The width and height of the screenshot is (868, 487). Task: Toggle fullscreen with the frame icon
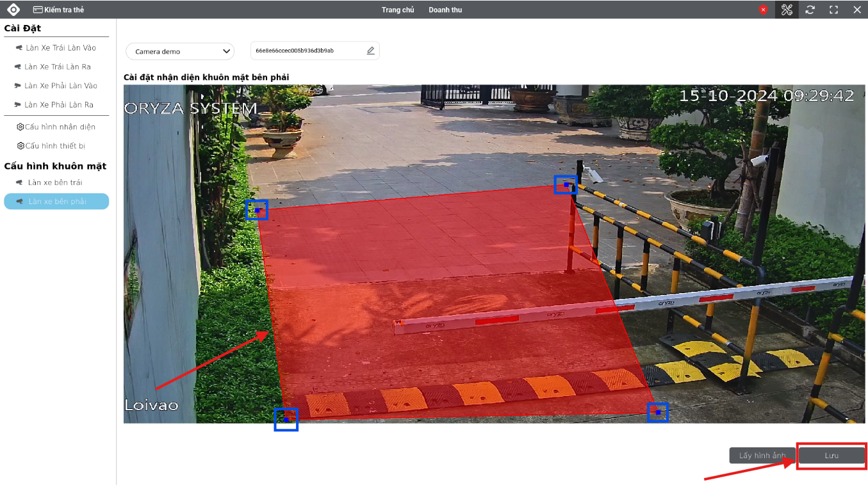click(x=833, y=10)
